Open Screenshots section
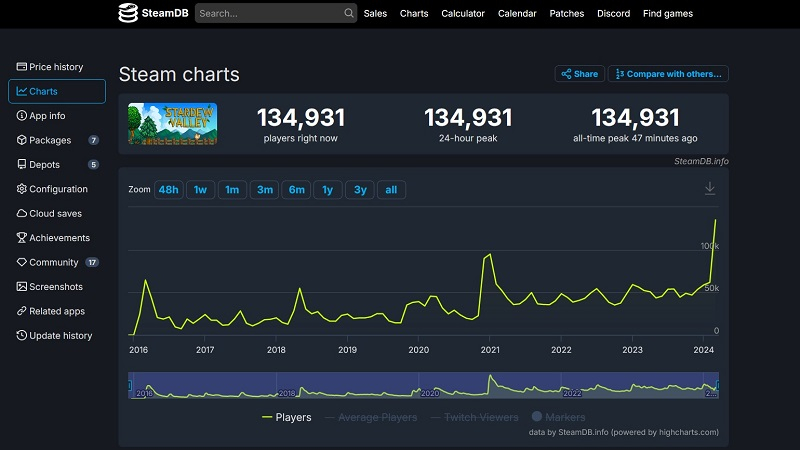Viewport: 800px width, 450px height. point(57,287)
